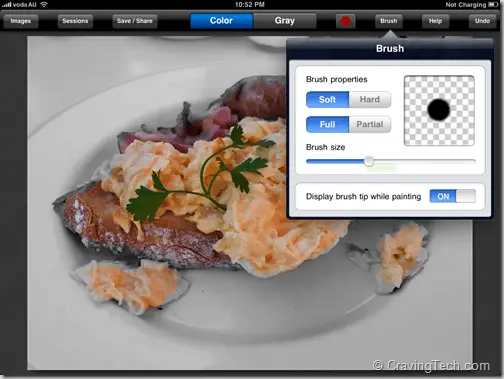Image resolution: width=504 pixels, height=379 pixels.
Task: Tap the red brush color indicator
Action: coord(345,21)
